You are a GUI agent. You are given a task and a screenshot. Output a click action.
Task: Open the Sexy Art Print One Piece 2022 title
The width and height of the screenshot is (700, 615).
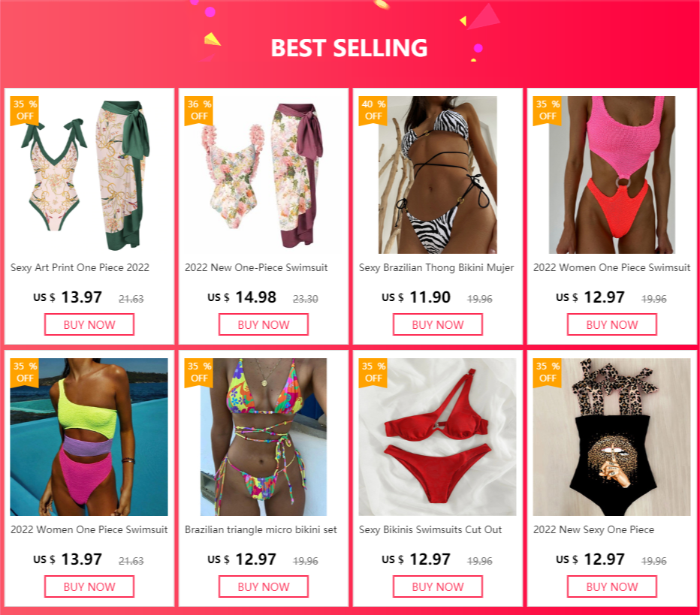(80, 268)
